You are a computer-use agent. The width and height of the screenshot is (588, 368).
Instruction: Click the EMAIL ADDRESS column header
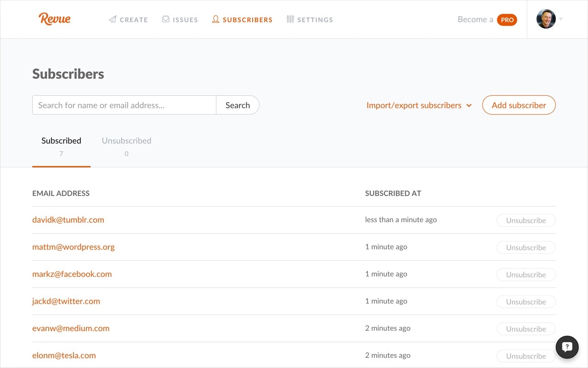(61, 193)
